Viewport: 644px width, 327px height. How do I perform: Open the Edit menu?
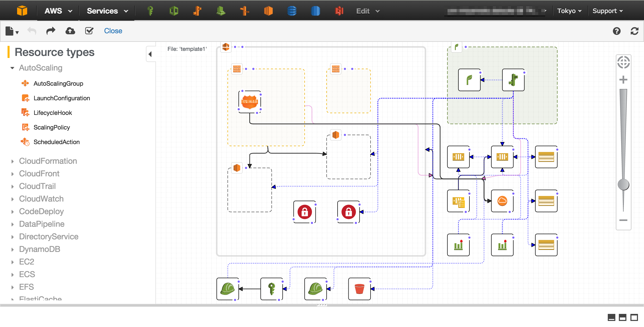[x=368, y=11]
